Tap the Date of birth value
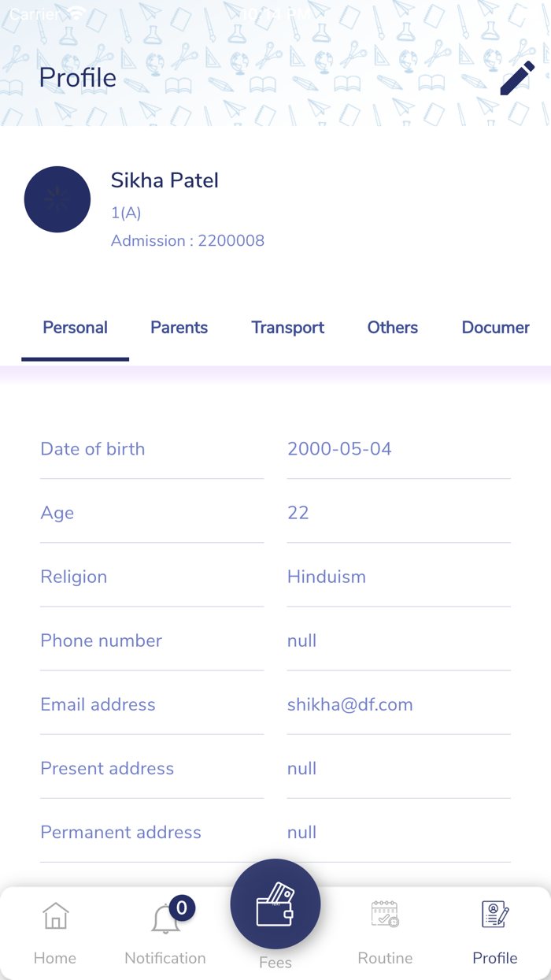 click(x=339, y=449)
